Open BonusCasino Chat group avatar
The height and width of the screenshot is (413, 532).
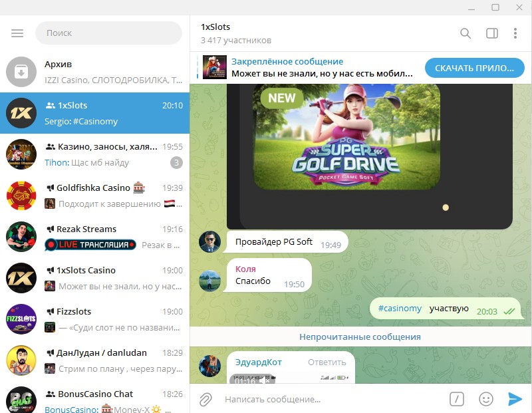click(21, 400)
